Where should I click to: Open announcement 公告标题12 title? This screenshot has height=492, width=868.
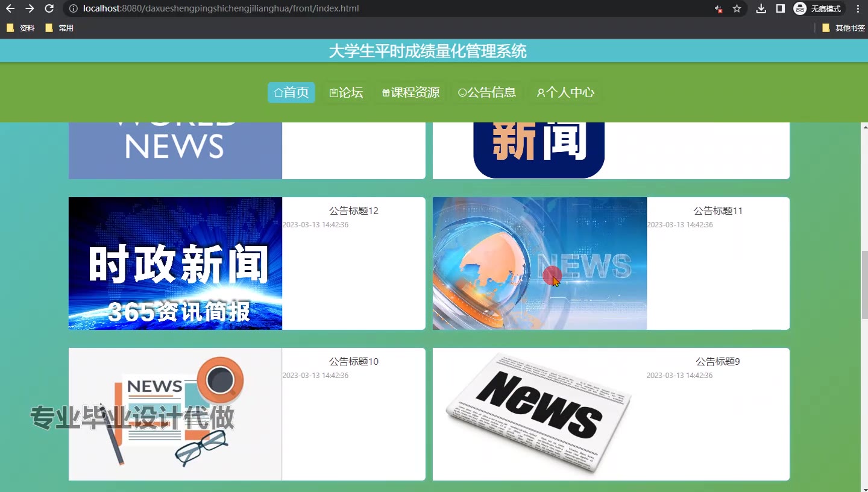point(354,210)
